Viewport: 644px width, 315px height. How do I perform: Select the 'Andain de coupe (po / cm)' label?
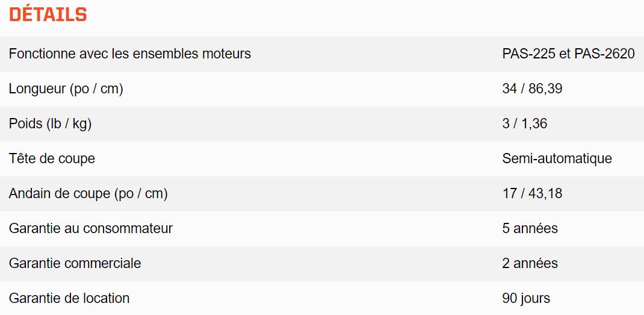88,194
